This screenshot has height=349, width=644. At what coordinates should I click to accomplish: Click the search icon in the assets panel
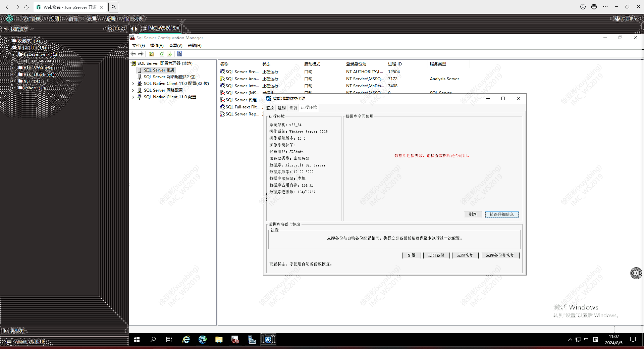[110, 29]
